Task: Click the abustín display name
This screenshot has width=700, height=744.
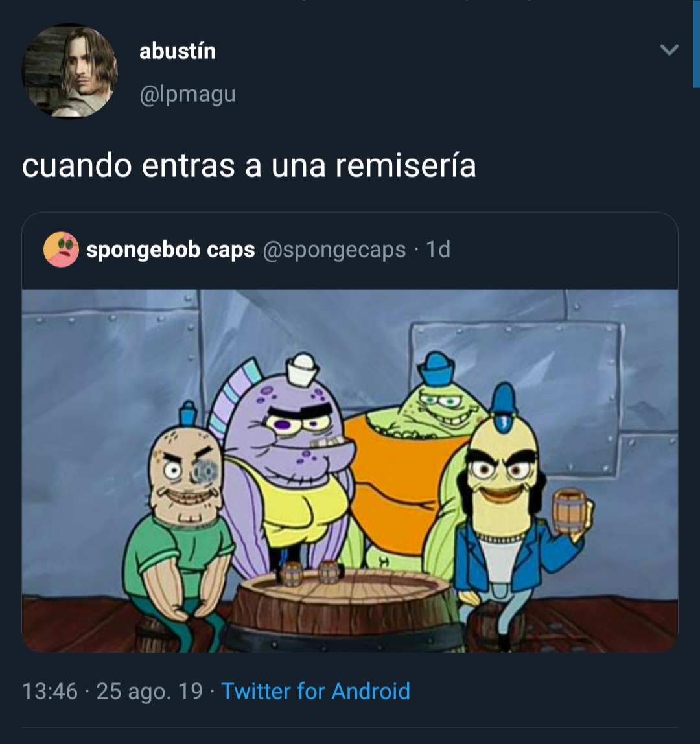Action: [x=178, y=51]
